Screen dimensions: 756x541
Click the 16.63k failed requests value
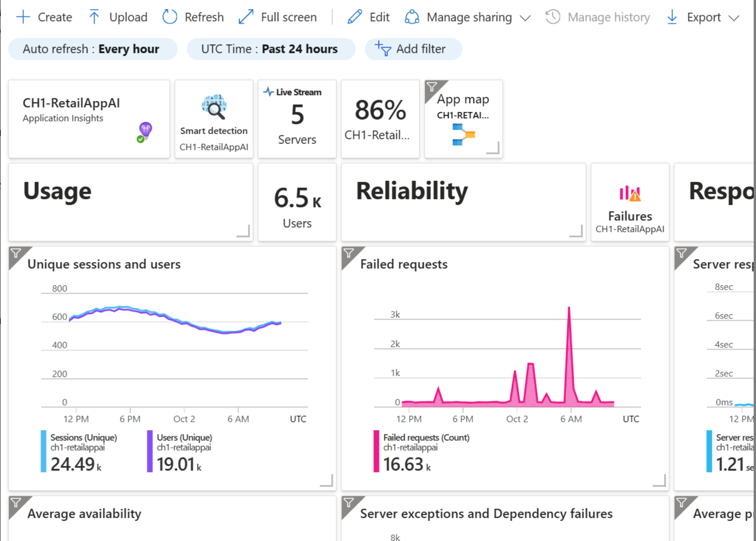(407, 464)
